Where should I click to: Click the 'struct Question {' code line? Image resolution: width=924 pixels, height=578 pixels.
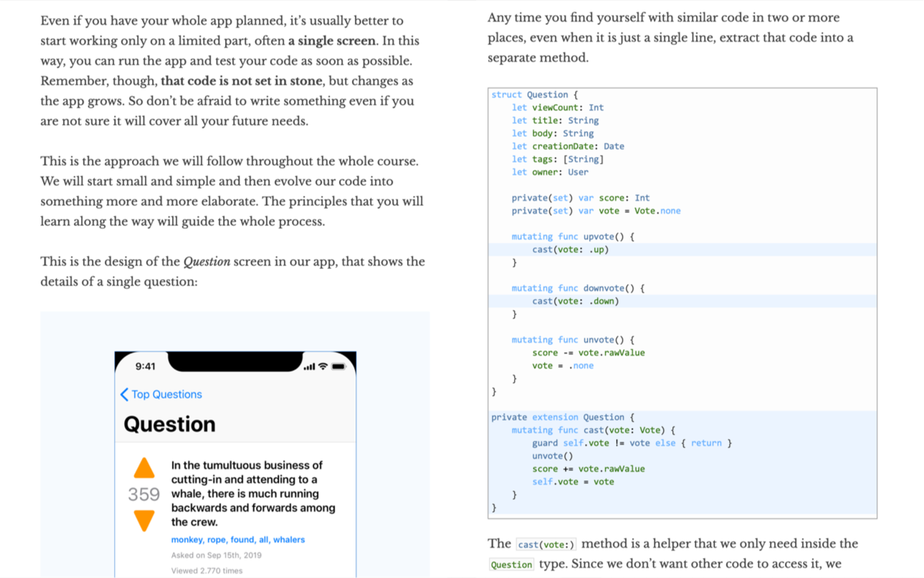pos(535,95)
